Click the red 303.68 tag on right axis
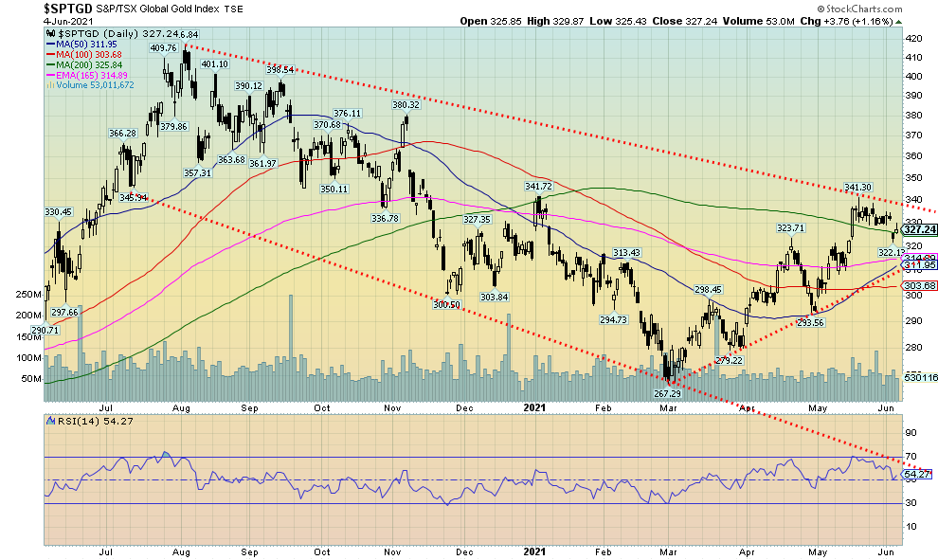Screen dimensions: 938x560 click(921, 286)
